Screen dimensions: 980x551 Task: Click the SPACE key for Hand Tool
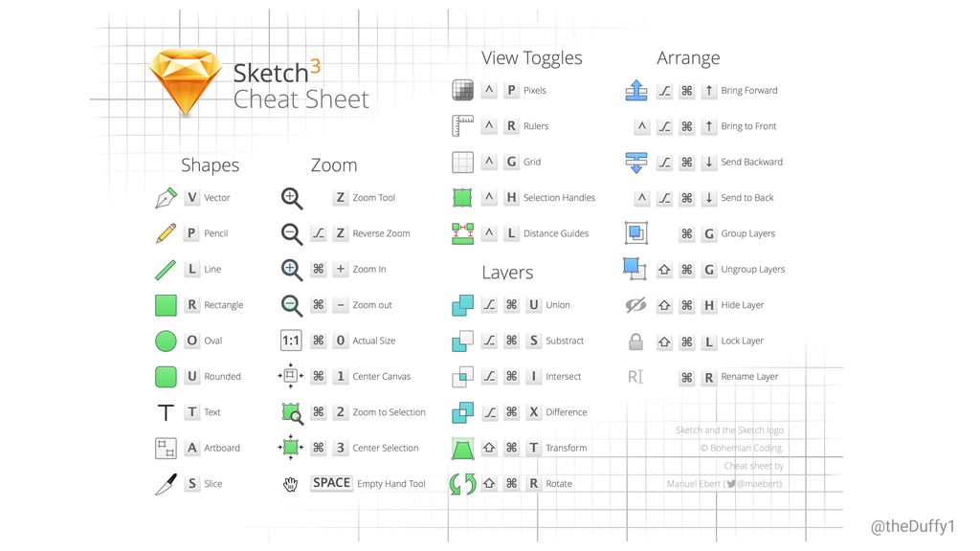point(331,483)
